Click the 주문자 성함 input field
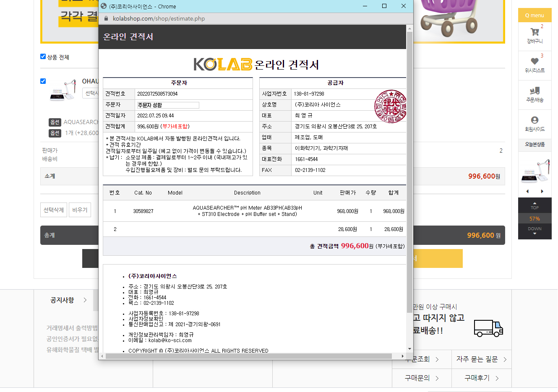 pyautogui.click(x=168, y=105)
